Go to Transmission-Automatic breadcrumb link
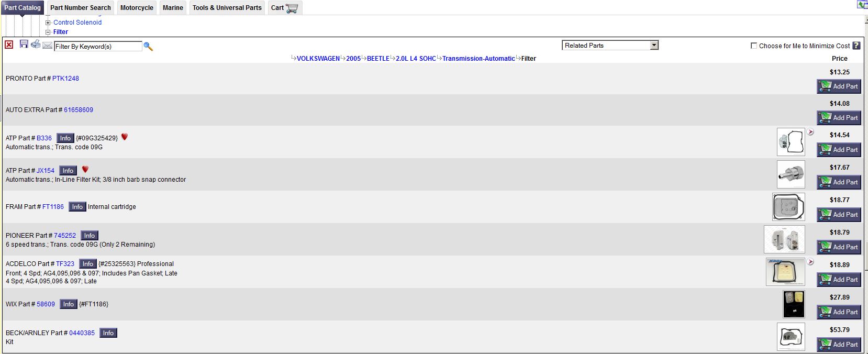Viewport: 868px width, 354px height. tap(478, 59)
